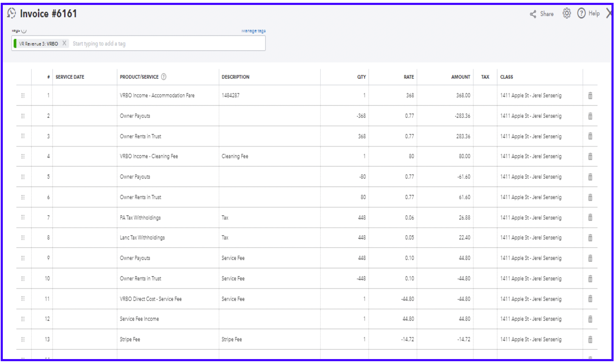Screen dimensions: 615x364
Task: Click the Manage tags link
Action: pos(253,31)
